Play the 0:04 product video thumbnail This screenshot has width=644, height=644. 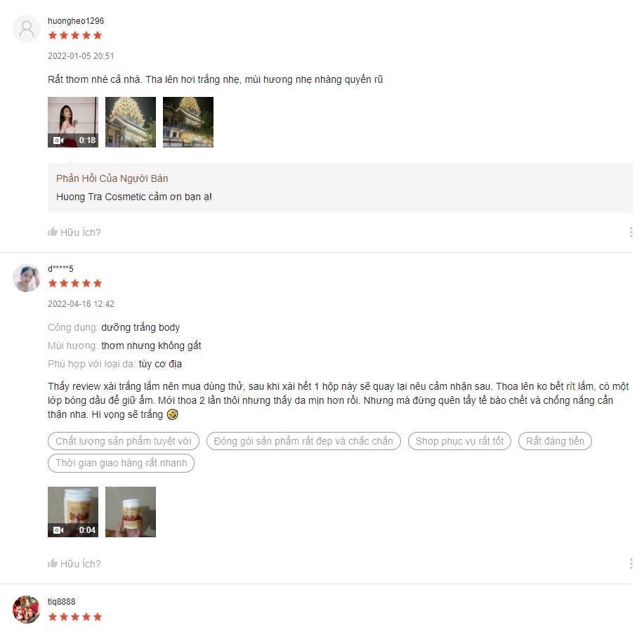(73, 512)
